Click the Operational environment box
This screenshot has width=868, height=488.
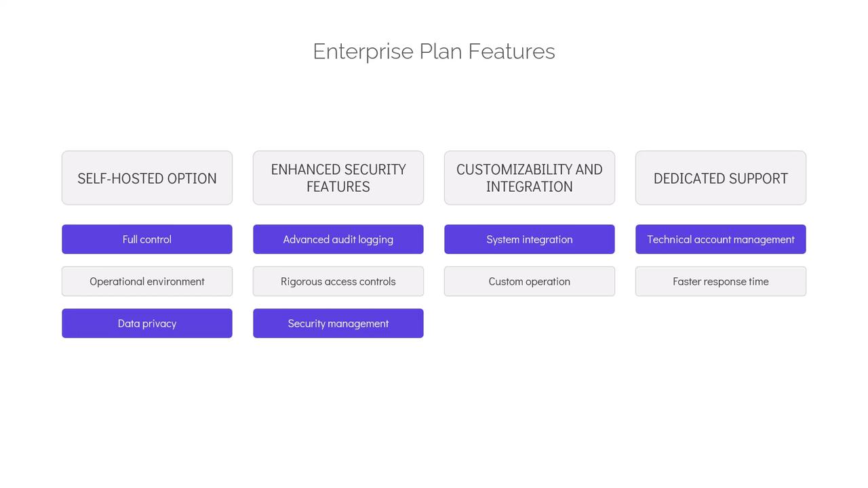point(147,281)
